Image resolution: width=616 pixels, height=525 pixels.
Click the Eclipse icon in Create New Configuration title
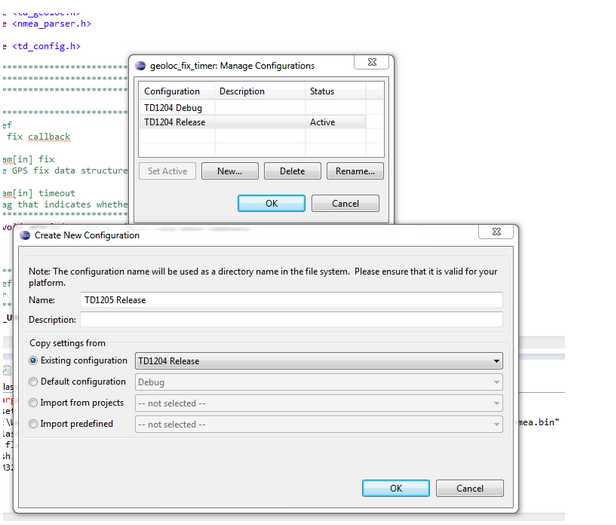click(x=25, y=235)
